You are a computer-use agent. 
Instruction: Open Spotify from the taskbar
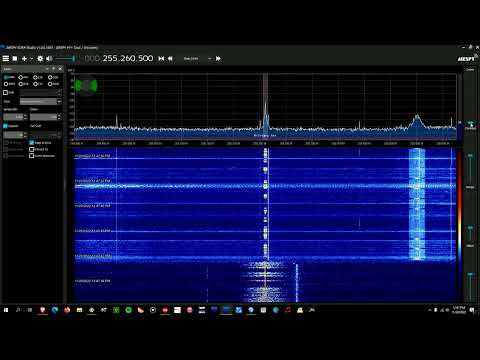[128, 310]
